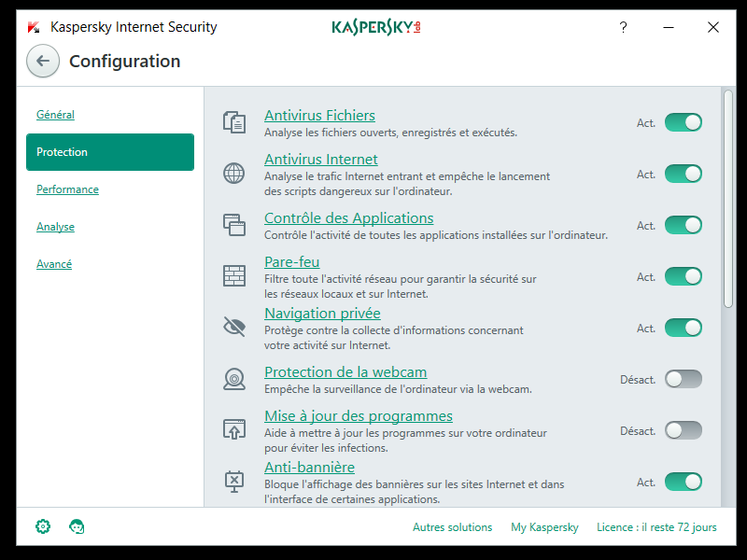747x560 pixels.
Task: Click the vertical scrollbar thumb
Action: click(x=728, y=199)
